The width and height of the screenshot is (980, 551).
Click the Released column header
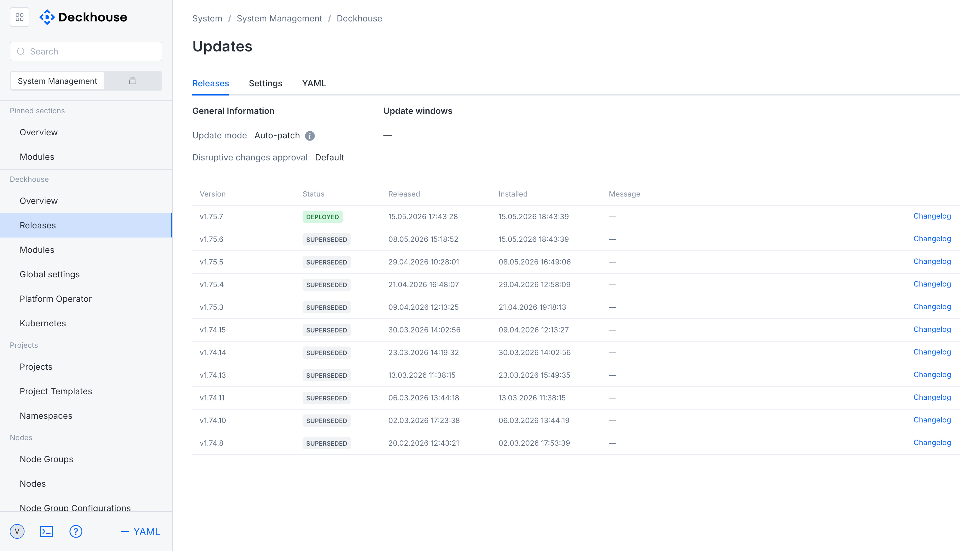pos(404,194)
